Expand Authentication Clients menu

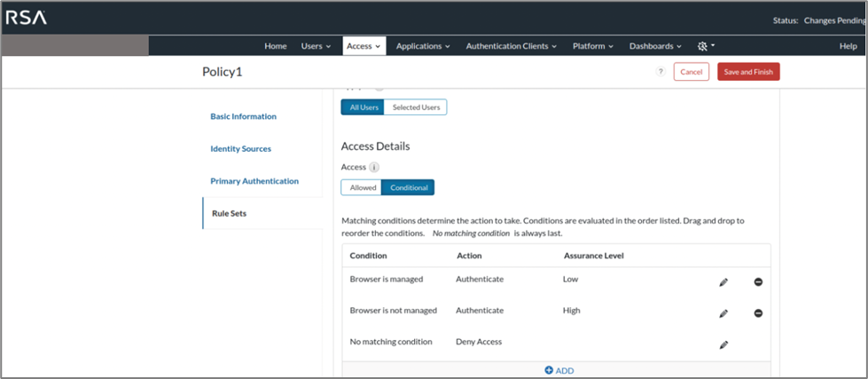coord(512,46)
